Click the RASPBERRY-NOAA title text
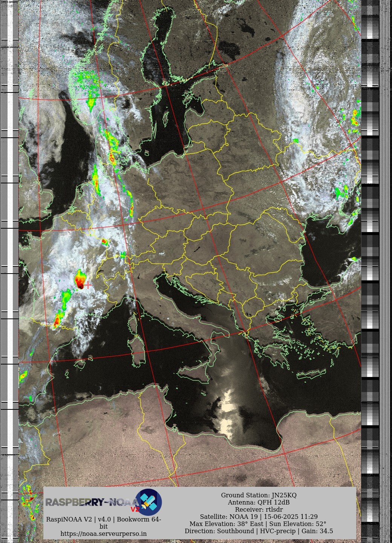The width and height of the screenshot is (392, 543). (x=92, y=502)
